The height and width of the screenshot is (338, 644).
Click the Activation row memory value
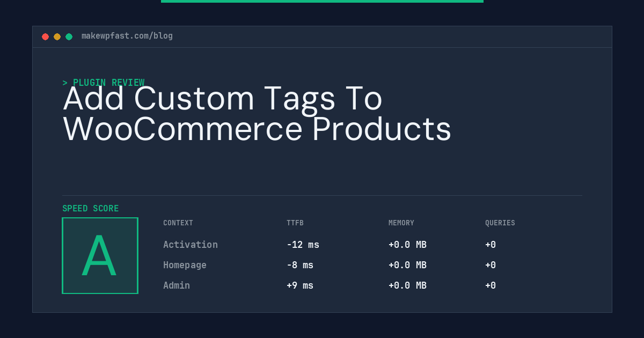click(x=407, y=245)
